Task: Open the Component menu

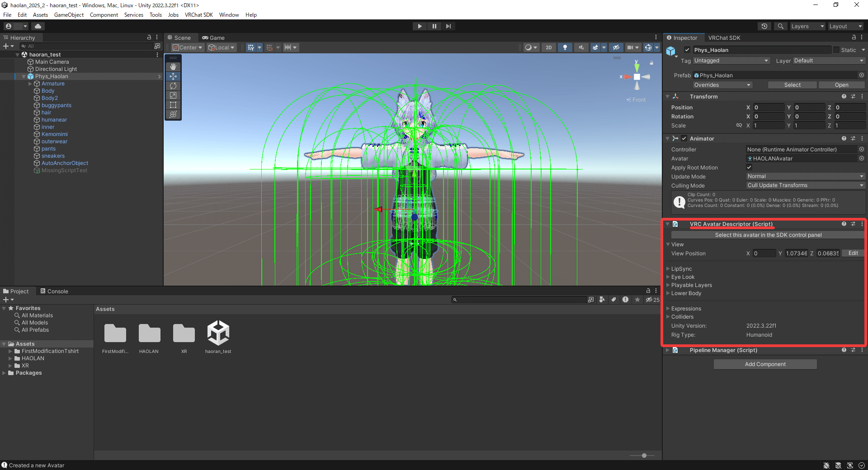Action: (x=104, y=15)
